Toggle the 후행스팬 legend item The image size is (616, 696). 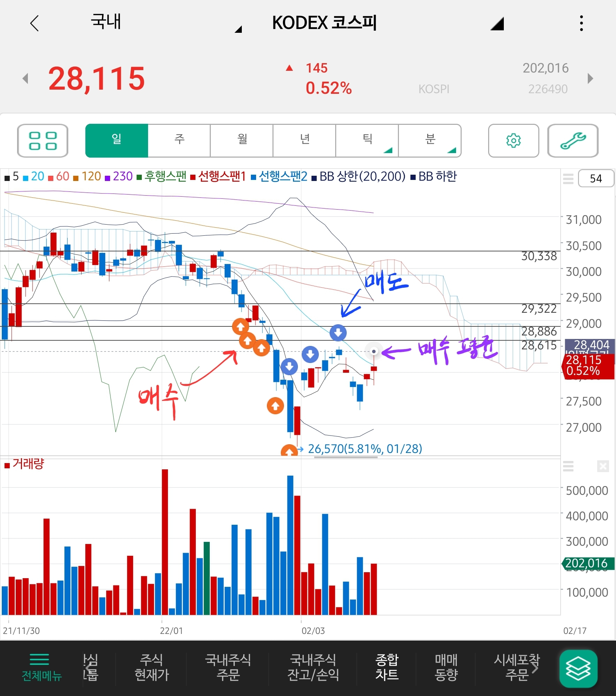(162, 177)
